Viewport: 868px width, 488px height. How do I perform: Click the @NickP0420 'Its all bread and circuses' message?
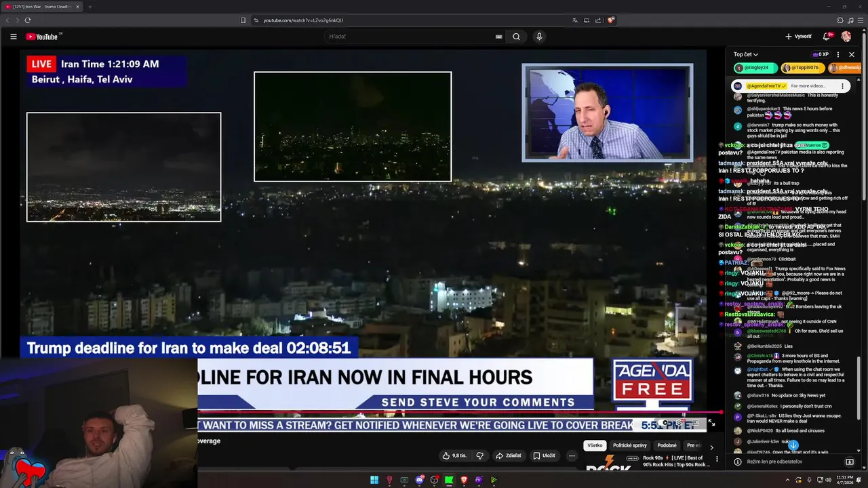(x=785, y=430)
